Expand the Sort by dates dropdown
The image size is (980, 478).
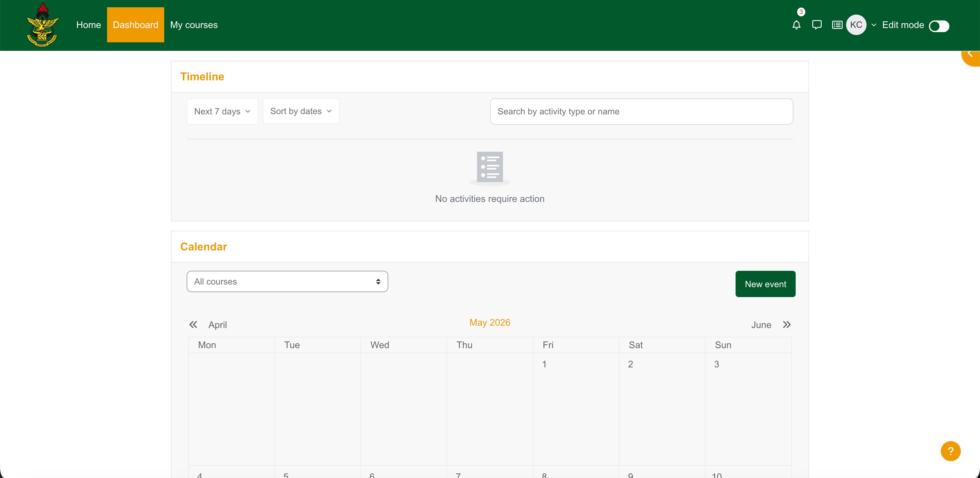300,111
